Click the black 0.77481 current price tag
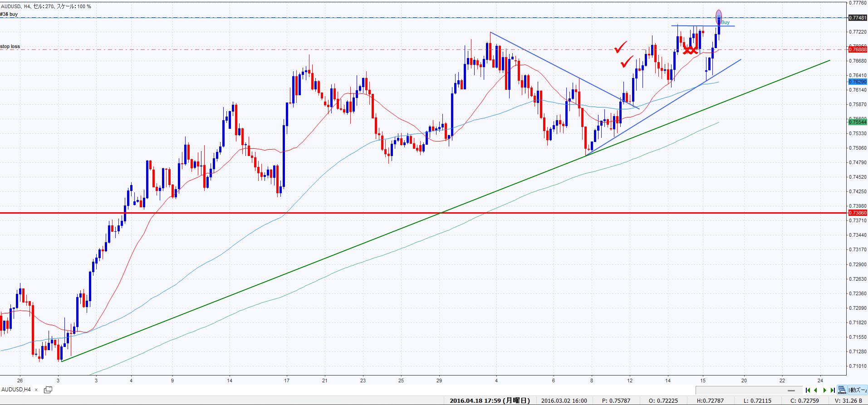The image size is (868, 405). (857, 18)
